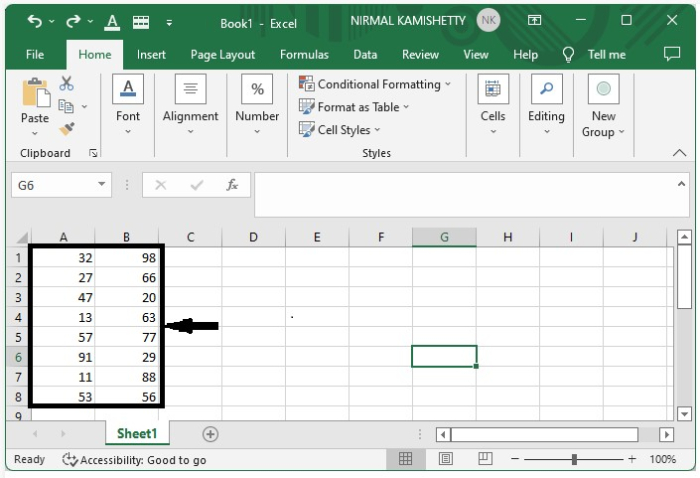Click the vertical scrollbar up arrow
The height and width of the screenshot is (478, 700).
pos(684,237)
